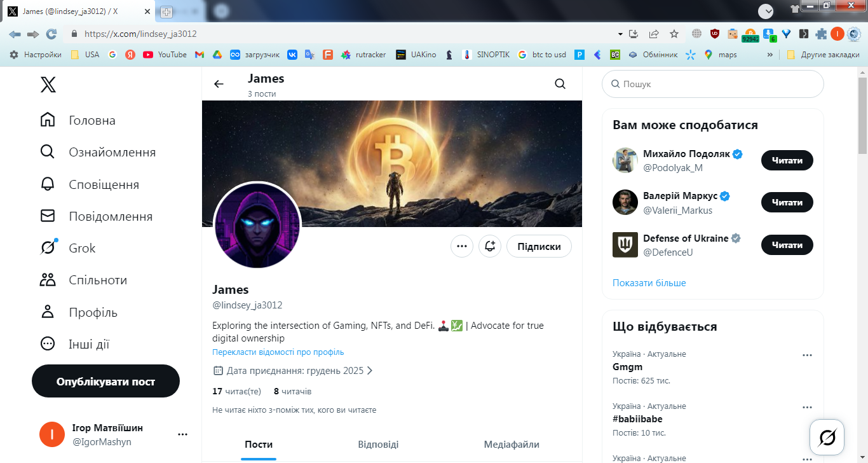The image size is (868, 463).
Task: Open bitcoin price extension with 92942 badge
Action: tap(750, 34)
